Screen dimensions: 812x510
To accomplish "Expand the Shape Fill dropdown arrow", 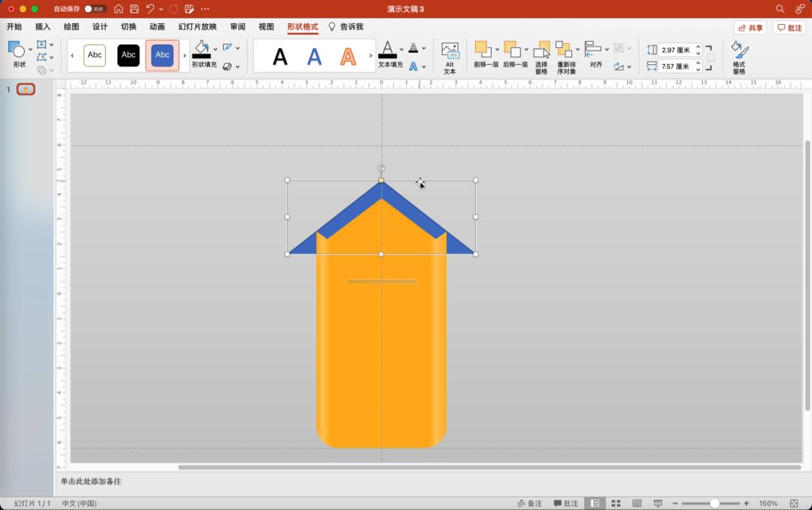I will 216,50.
